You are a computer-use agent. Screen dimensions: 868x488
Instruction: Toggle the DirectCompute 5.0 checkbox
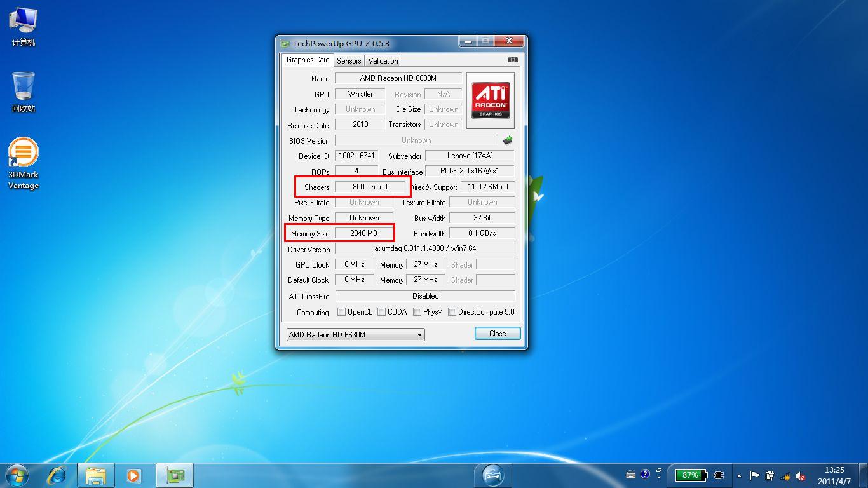pos(452,312)
